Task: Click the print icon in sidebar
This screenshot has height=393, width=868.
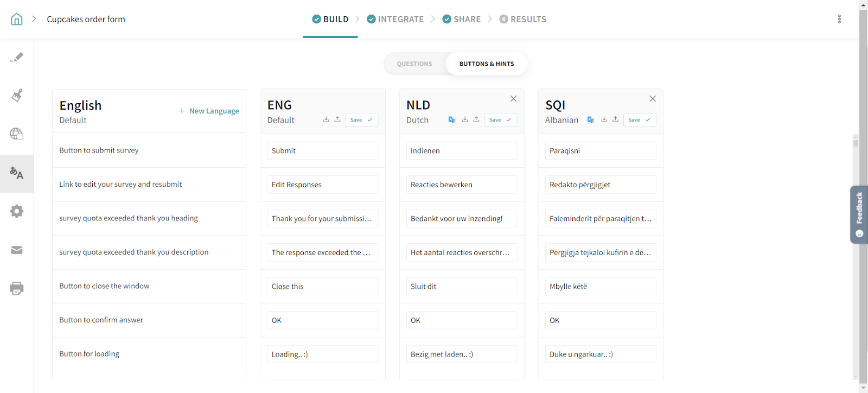Action: pos(17,288)
